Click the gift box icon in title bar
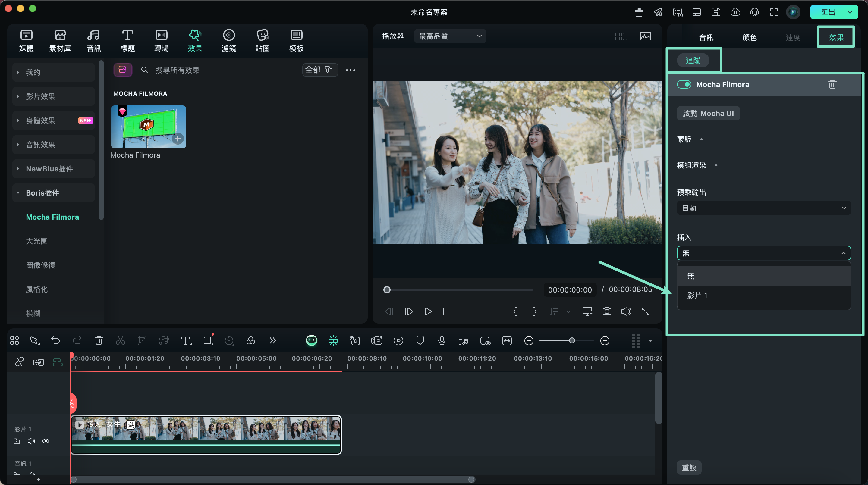Image resolution: width=868 pixels, height=485 pixels. click(639, 12)
